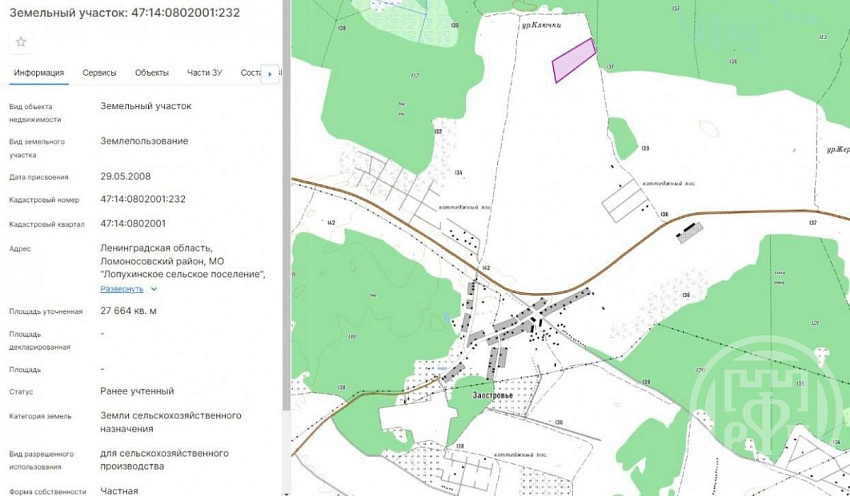Screen dimensions: 850x496
Task: Click the cadastral quarter value 47:14:0802001
Action: tap(133, 223)
